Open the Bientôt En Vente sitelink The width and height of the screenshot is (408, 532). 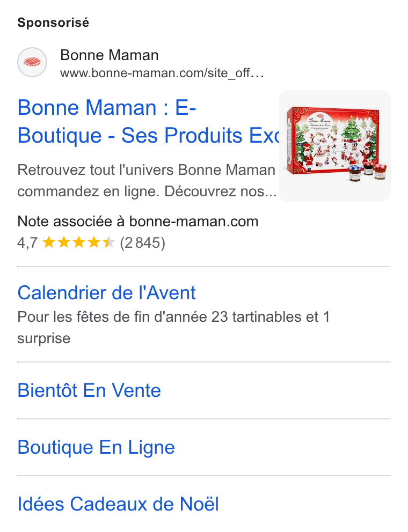pos(89,390)
